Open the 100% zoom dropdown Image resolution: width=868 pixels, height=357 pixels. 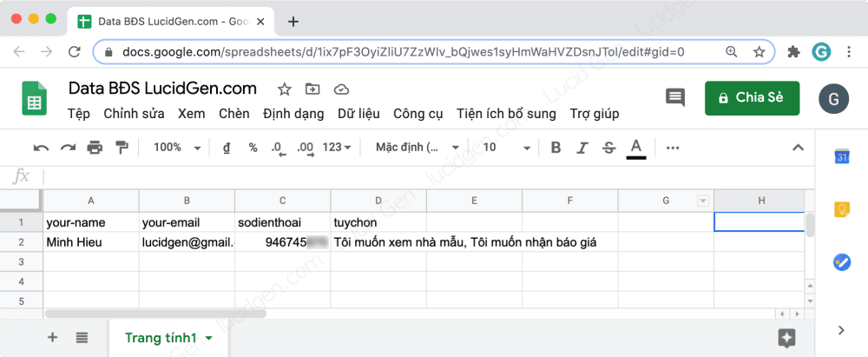point(177,148)
